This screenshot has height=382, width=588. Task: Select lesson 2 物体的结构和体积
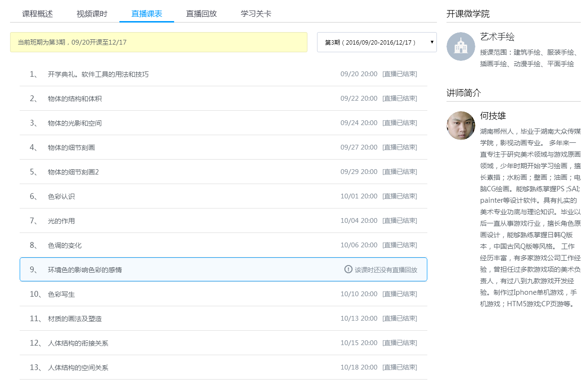(x=75, y=99)
